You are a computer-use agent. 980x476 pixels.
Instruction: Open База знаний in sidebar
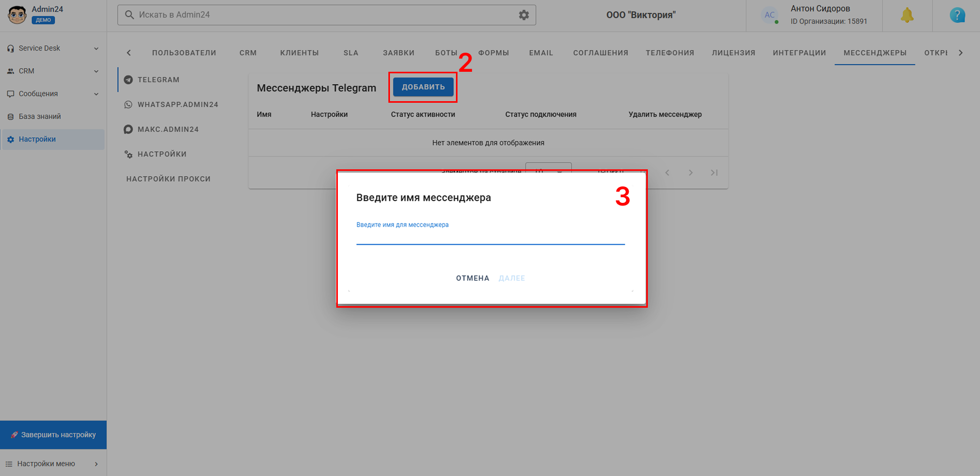click(53, 116)
